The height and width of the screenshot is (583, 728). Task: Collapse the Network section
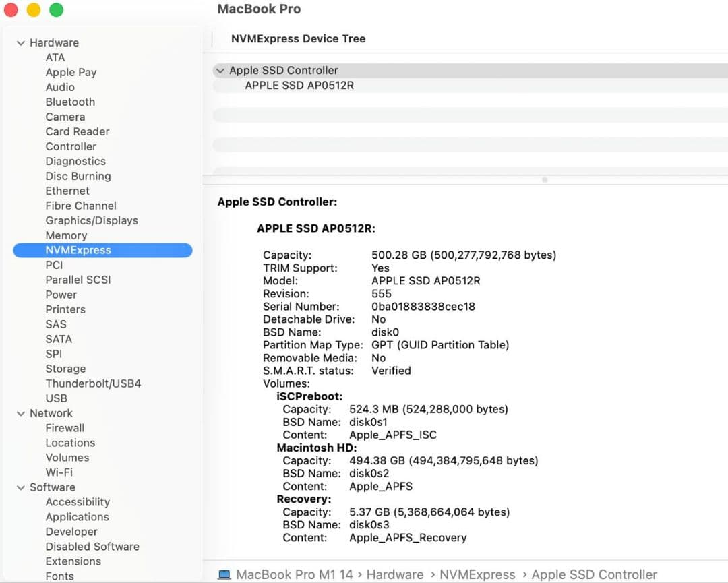pos(20,413)
